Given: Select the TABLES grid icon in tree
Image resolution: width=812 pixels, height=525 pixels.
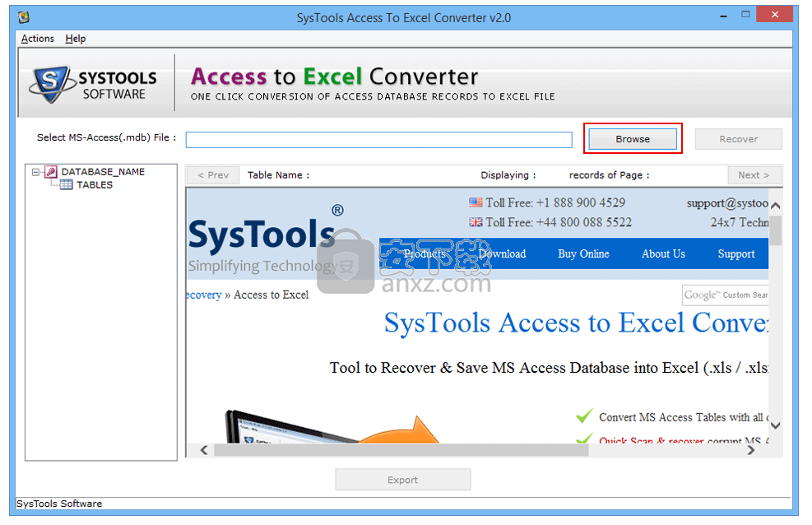Looking at the screenshot, I should [67, 185].
